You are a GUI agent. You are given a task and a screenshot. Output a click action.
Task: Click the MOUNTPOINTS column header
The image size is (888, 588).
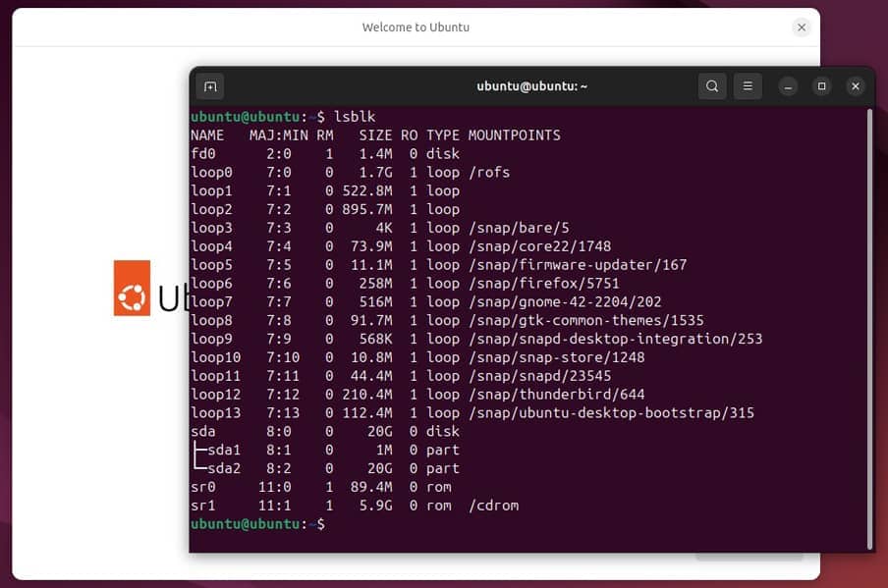(515, 134)
